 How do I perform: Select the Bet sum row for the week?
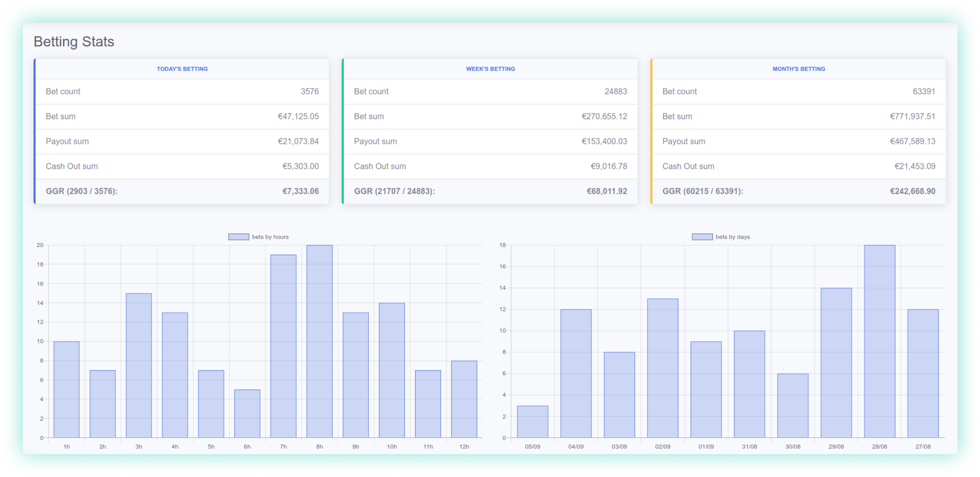coord(490,117)
